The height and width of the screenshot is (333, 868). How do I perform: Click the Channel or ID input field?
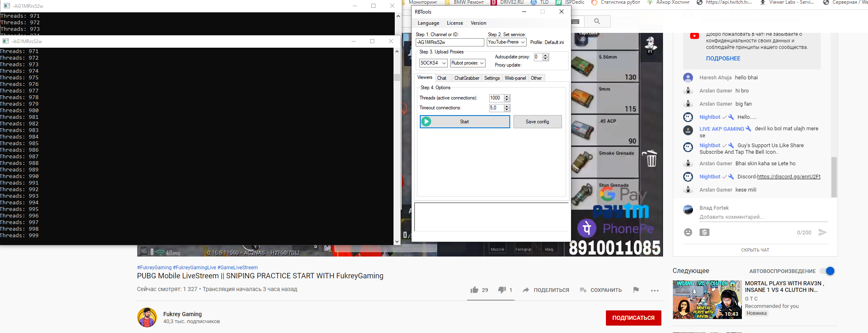450,42
